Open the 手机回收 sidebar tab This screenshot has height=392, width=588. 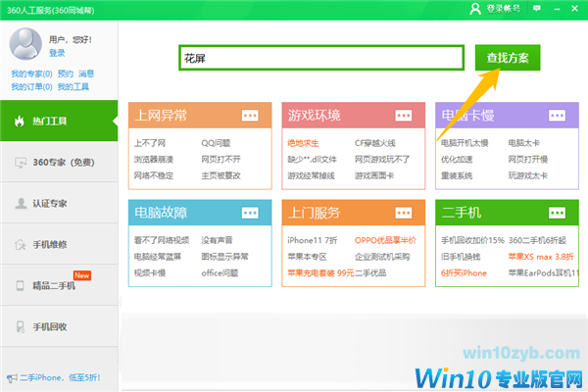pos(59,326)
